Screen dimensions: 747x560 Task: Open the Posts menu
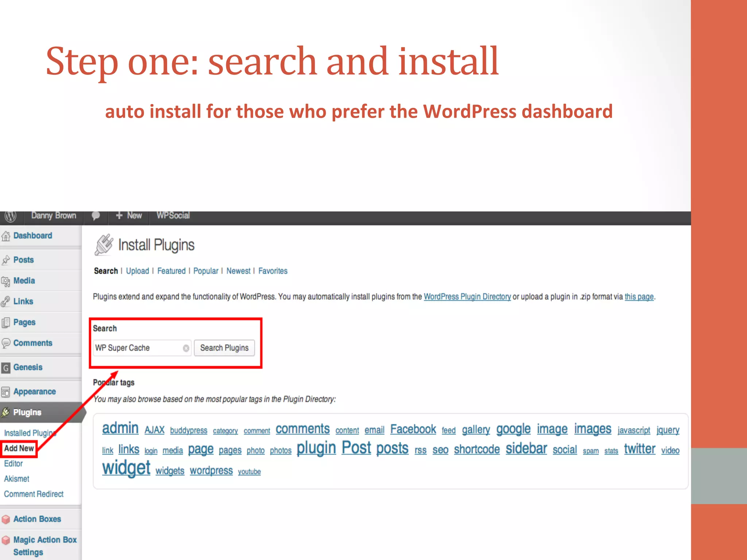click(x=23, y=260)
